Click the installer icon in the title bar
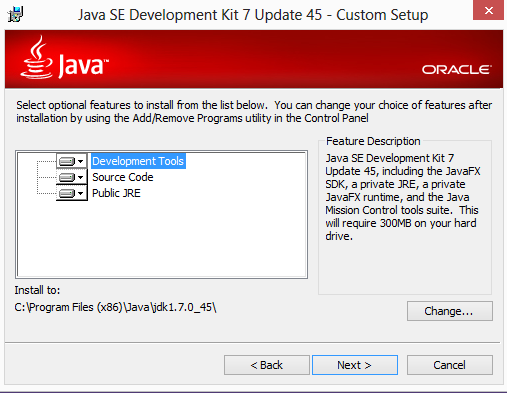507x393 pixels. click(16, 15)
